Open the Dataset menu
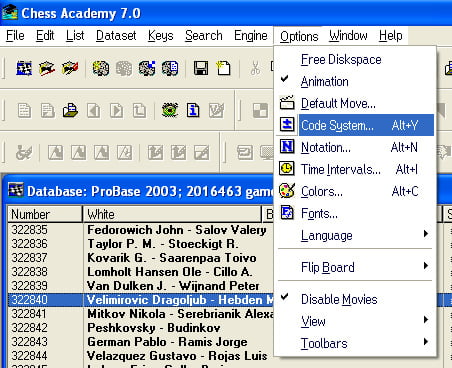The width and height of the screenshot is (452, 368). tap(116, 35)
